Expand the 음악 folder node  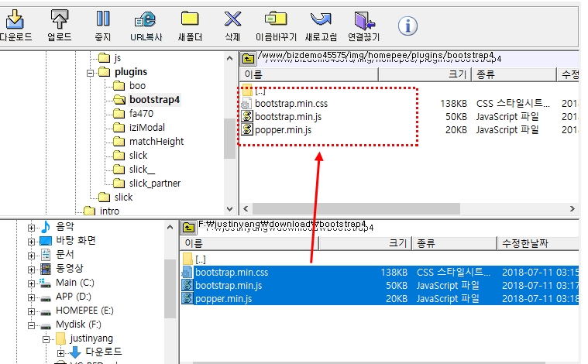pos(31,227)
